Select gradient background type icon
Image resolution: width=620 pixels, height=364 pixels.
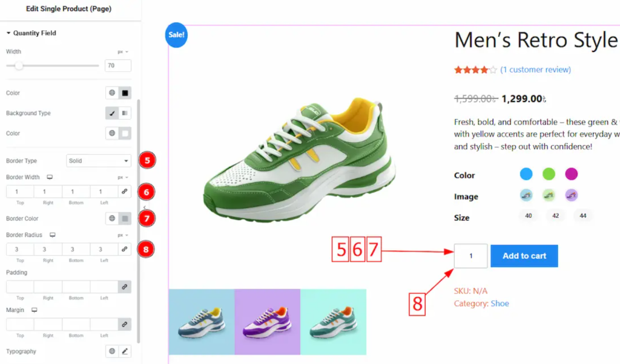pos(125,113)
